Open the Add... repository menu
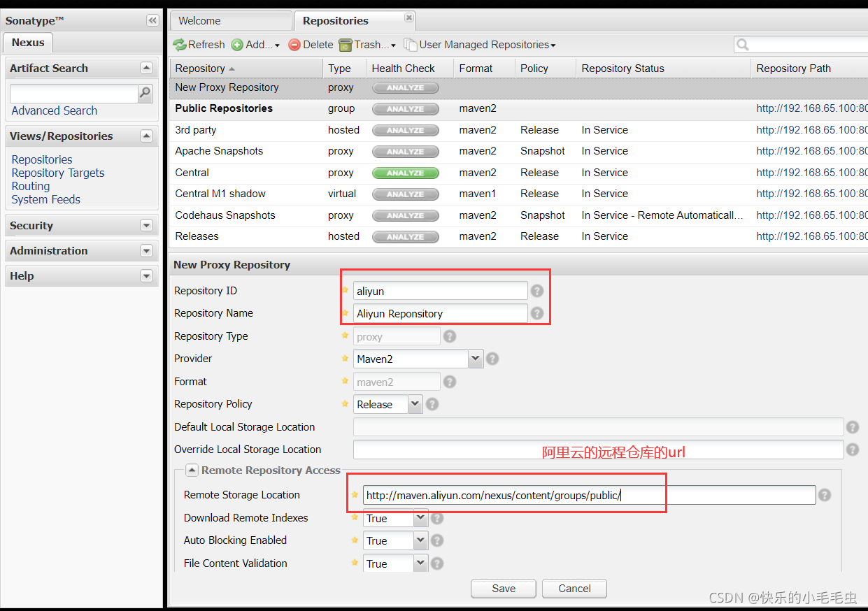This screenshot has height=611, width=868. [255, 45]
